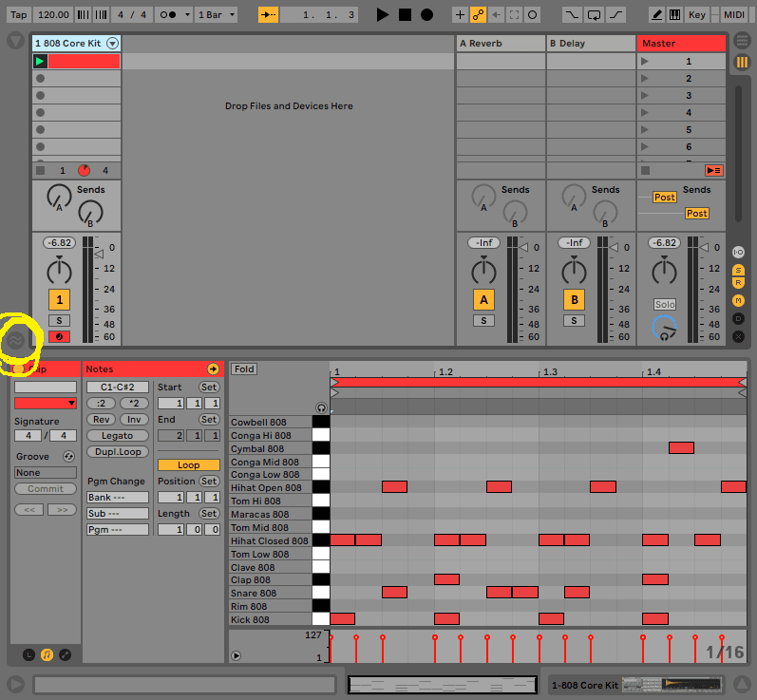Toggle the Punch-Out switch

tap(616, 14)
